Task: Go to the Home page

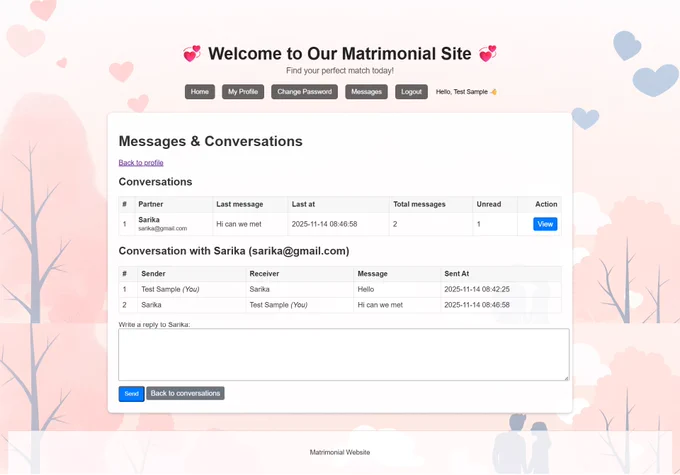Action: pyautogui.click(x=199, y=92)
